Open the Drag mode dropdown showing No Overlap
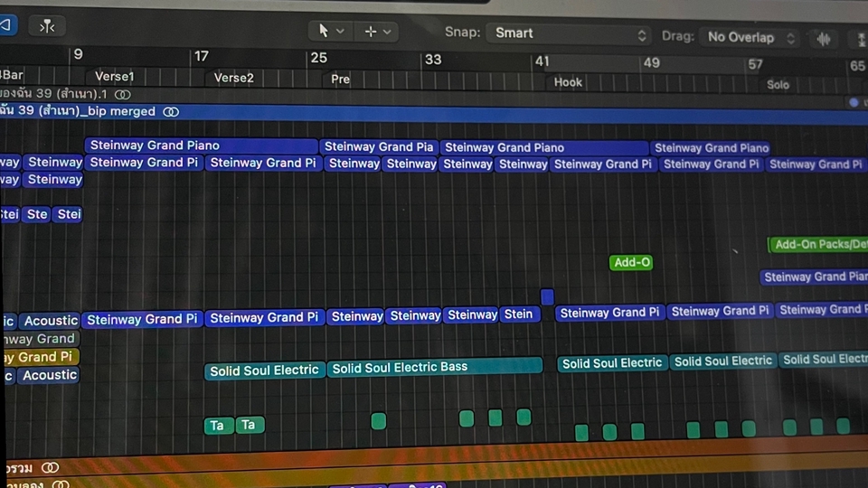The image size is (868, 488). [x=750, y=38]
